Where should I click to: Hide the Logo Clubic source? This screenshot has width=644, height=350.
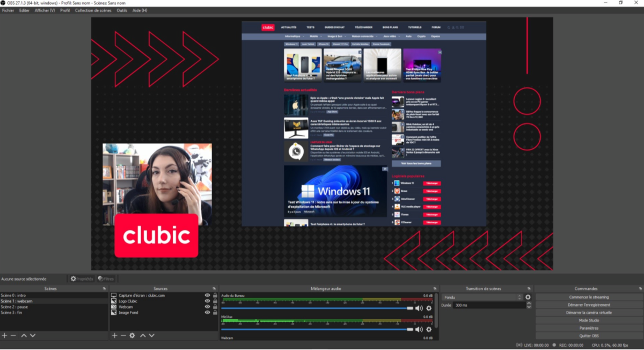[x=207, y=301]
